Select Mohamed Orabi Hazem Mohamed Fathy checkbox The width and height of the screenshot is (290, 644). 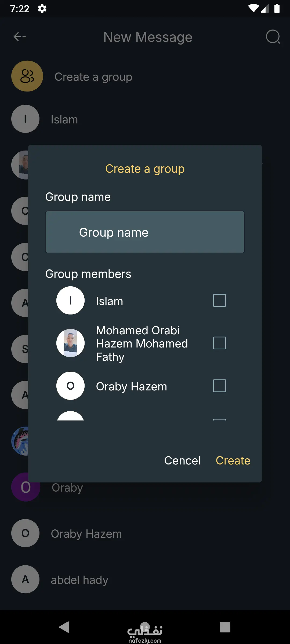(219, 343)
